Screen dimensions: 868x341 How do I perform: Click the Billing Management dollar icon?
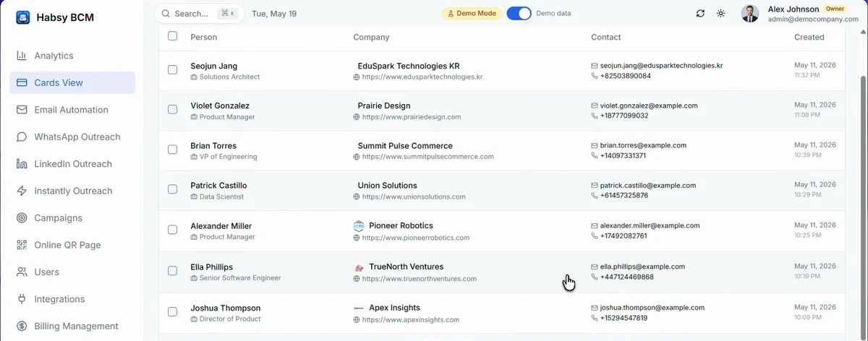click(x=22, y=327)
